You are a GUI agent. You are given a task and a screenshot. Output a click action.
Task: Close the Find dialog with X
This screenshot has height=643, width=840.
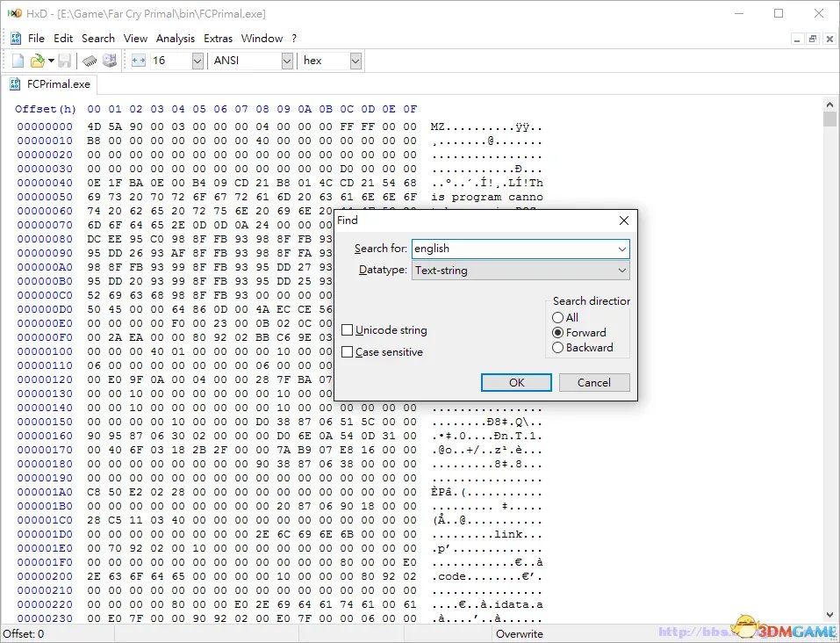coord(623,220)
